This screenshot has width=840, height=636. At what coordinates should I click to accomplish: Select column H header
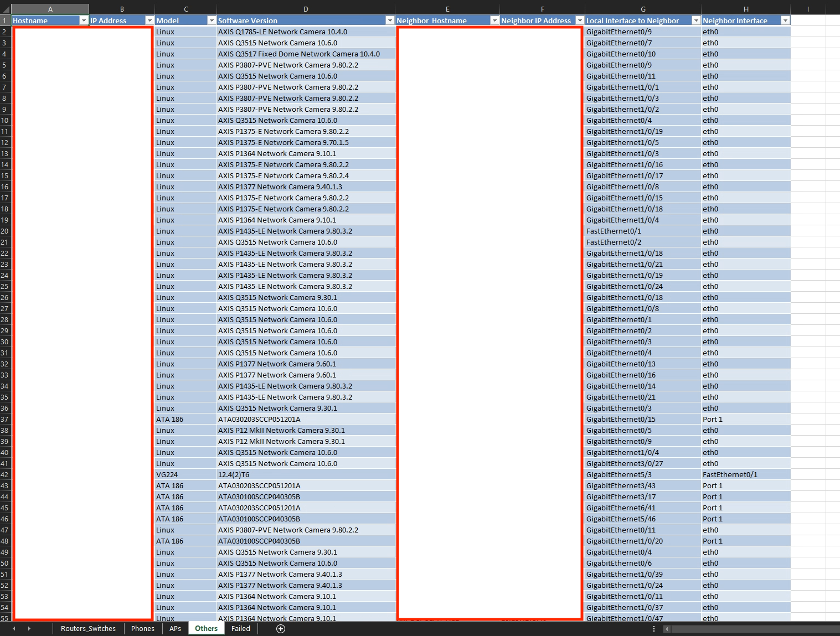coord(746,9)
